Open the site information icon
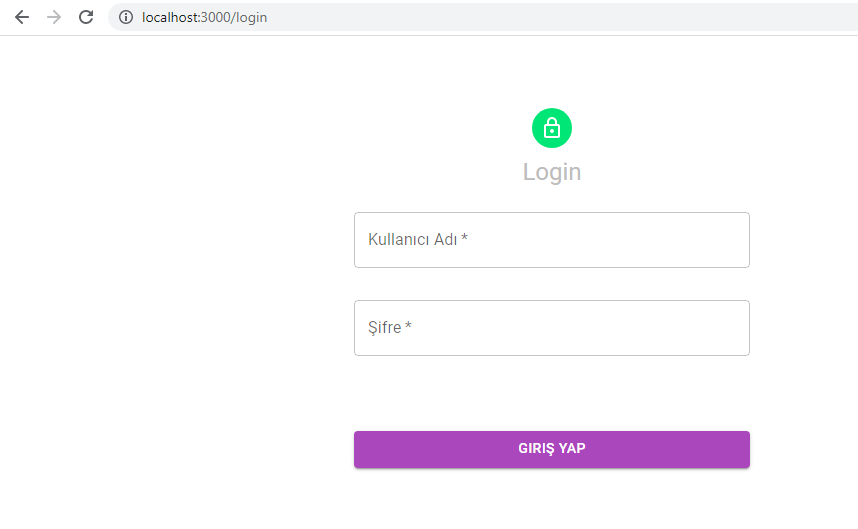This screenshot has width=858, height=529. tap(126, 18)
